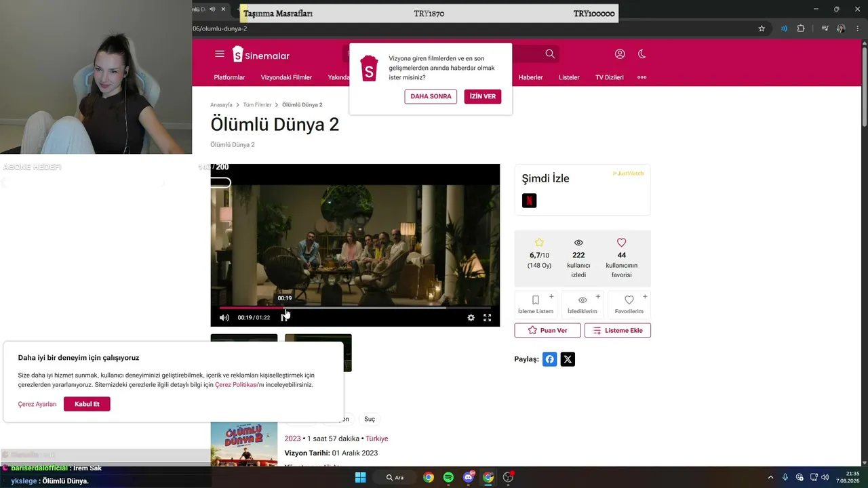
Task: Switch the trailer to fullscreen
Action: coord(487,317)
